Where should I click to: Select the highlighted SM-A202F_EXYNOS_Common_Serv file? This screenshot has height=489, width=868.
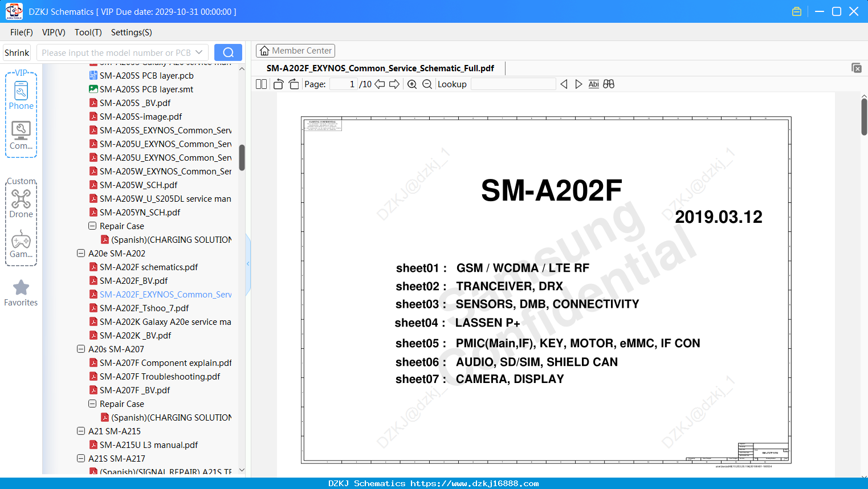point(160,294)
